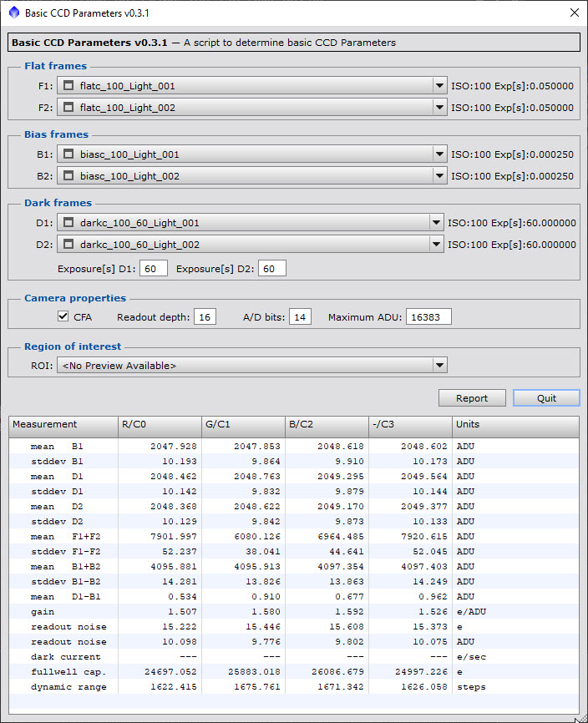Screen dimensions: 588x723
Task: Select the 'fullwell cap.' row
Action: coord(294,672)
